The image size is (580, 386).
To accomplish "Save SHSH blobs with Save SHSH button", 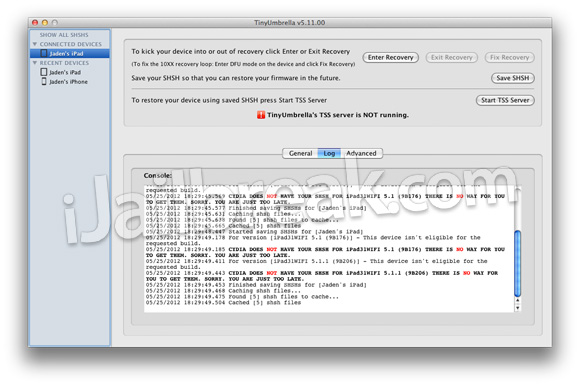I will click(512, 78).
